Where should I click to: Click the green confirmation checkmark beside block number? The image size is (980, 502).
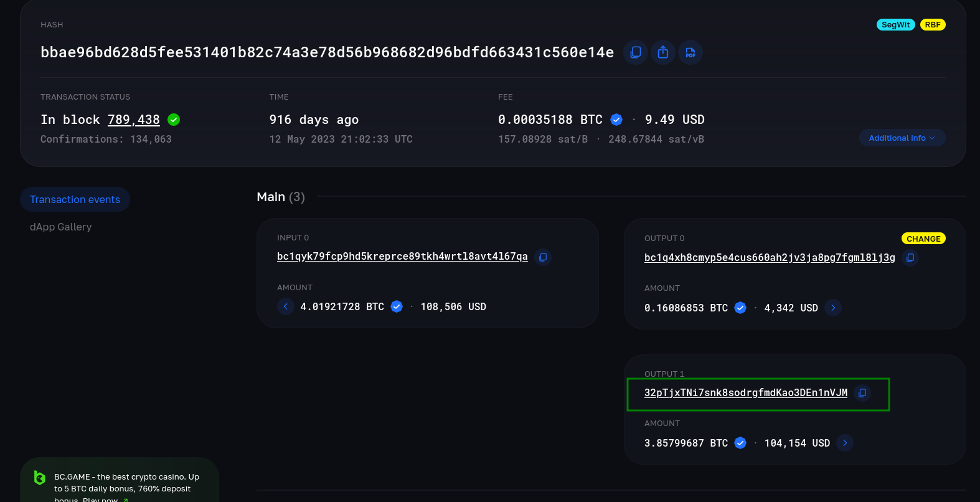[173, 119]
